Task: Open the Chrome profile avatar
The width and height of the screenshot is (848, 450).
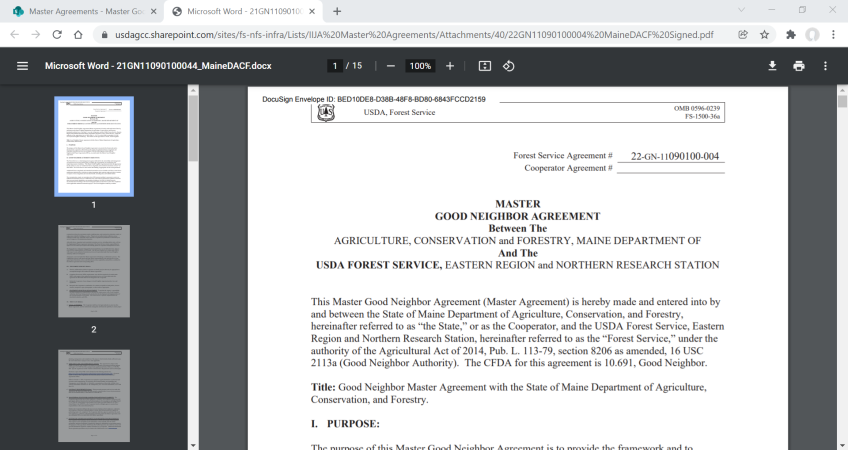Action: (812, 35)
